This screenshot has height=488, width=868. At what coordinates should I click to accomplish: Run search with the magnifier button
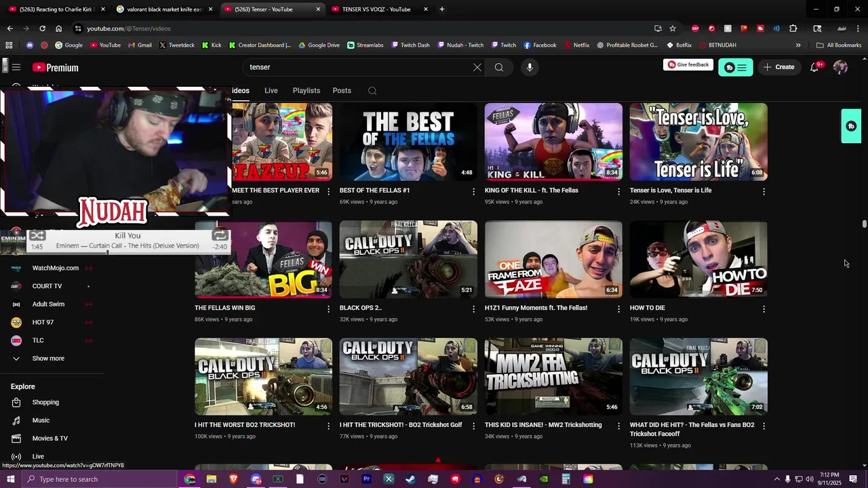pos(499,67)
